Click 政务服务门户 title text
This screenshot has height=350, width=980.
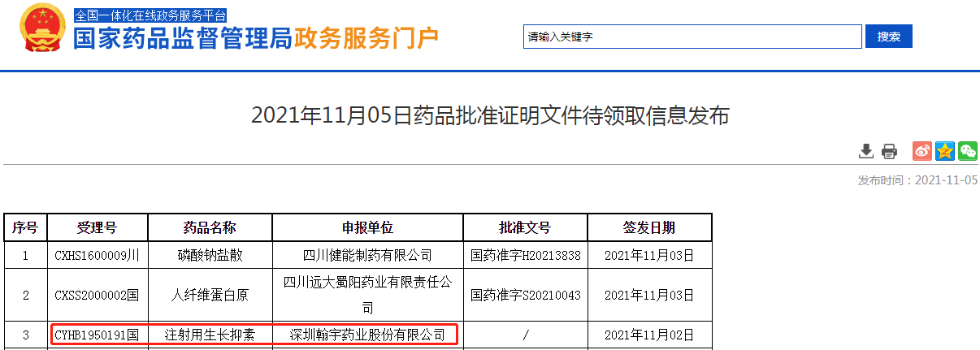pos(366,37)
